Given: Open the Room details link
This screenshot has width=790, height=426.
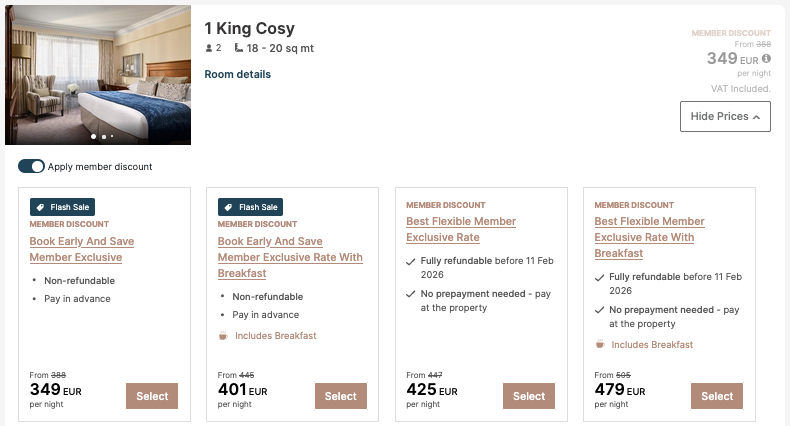Looking at the screenshot, I should point(237,74).
